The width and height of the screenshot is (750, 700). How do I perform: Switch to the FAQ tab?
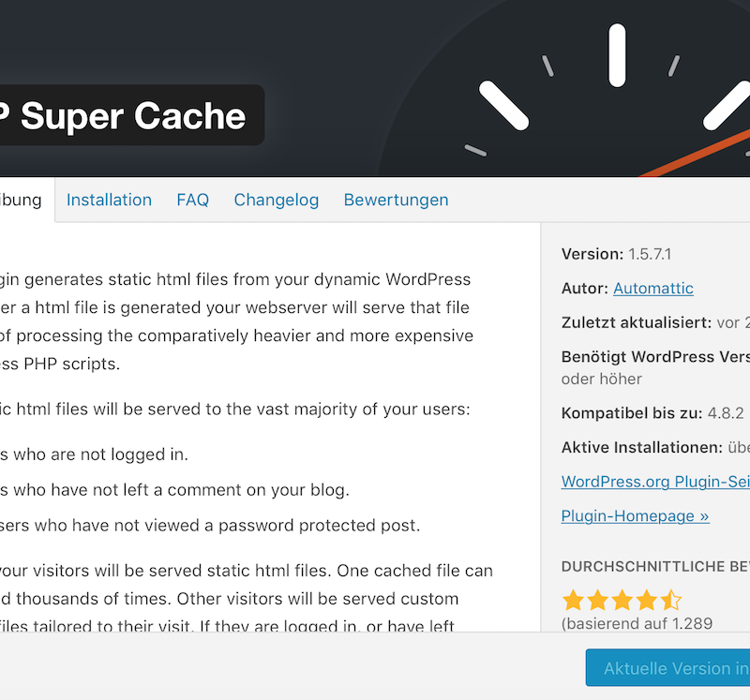(x=193, y=200)
